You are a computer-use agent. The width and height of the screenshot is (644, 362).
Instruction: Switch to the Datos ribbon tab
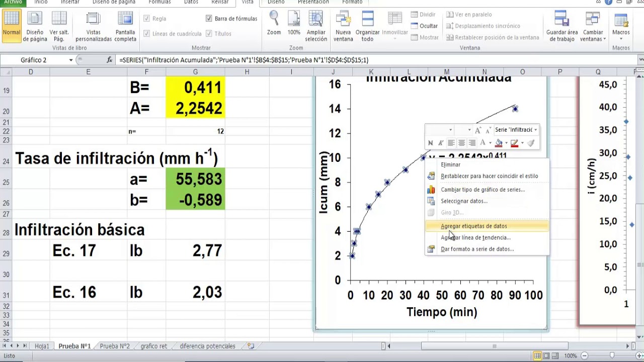click(191, 3)
